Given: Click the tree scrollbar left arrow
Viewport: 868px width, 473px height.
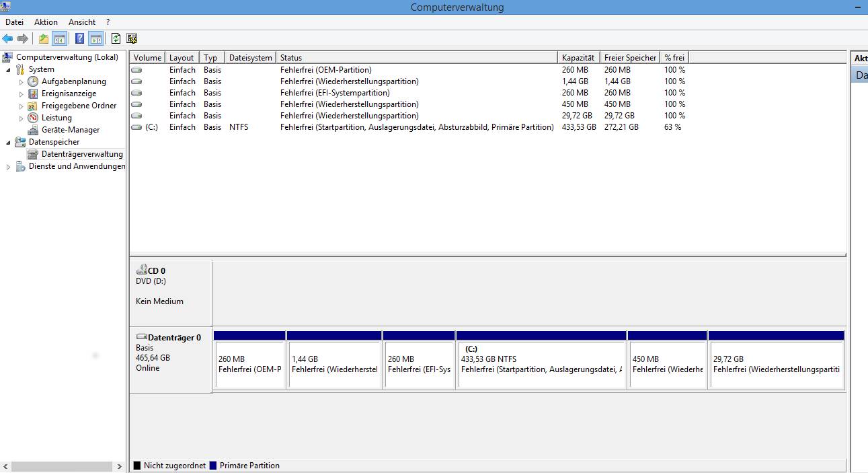Looking at the screenshot, I should [5, 466].
